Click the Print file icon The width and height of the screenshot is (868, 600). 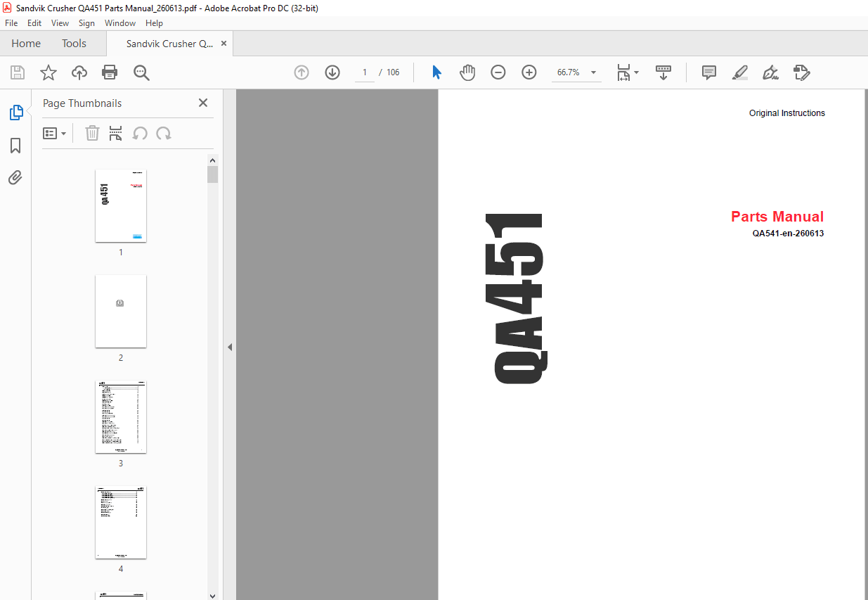click(x=110, y=72)
